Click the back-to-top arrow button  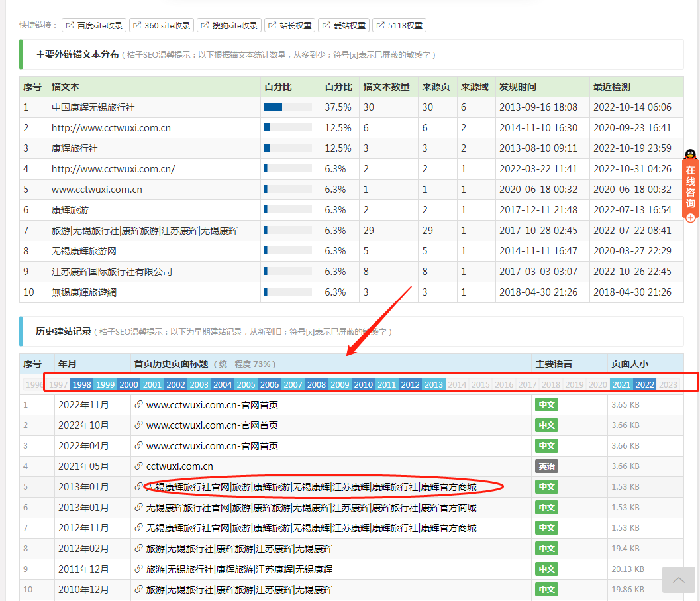[678, 580]
